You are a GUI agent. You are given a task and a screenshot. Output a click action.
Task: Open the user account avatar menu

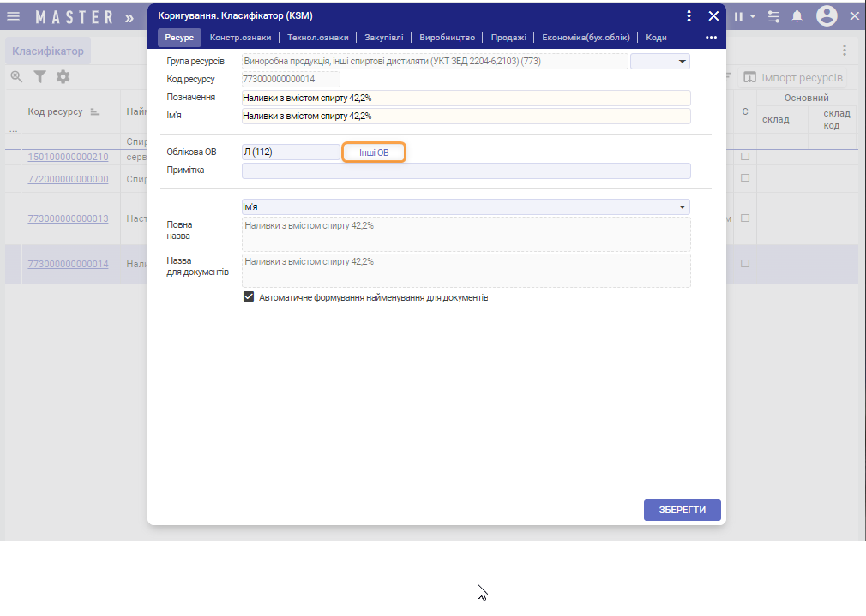(x=827, y=16)
